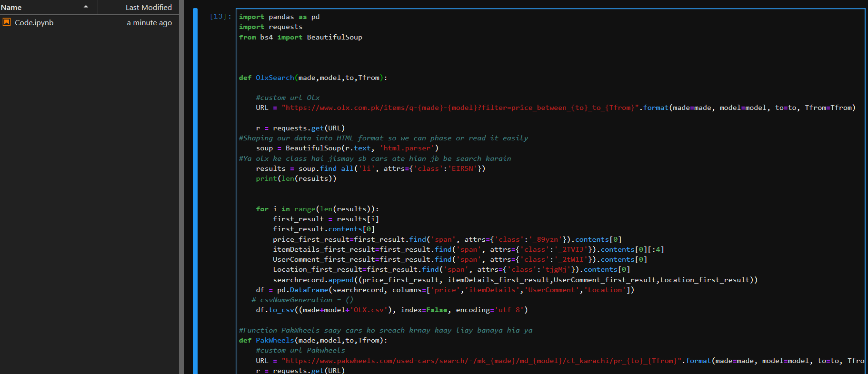Click the '#custom url Pakwheels' comment
The height and width of the screenshot is (374, 868).
click(300, 350)
